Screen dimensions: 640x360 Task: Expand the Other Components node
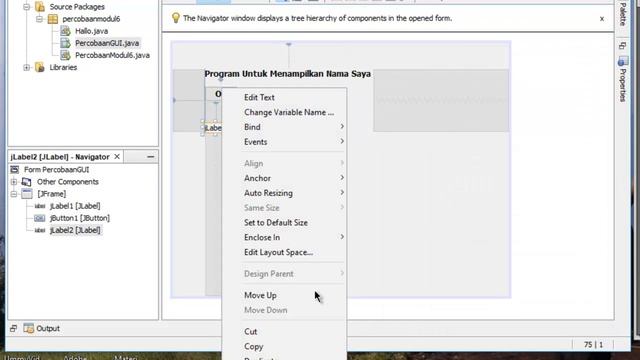tap(14, 182)
